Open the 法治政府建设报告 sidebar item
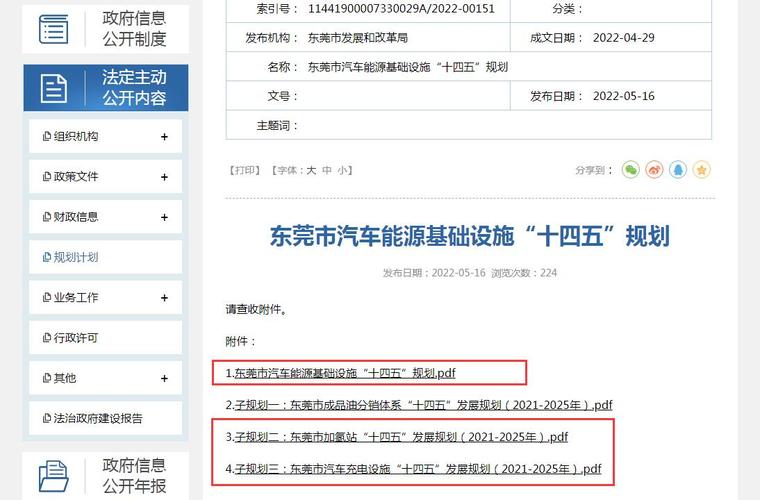The height and width of the screenshot is (500, 760). (x=105, y=418)
